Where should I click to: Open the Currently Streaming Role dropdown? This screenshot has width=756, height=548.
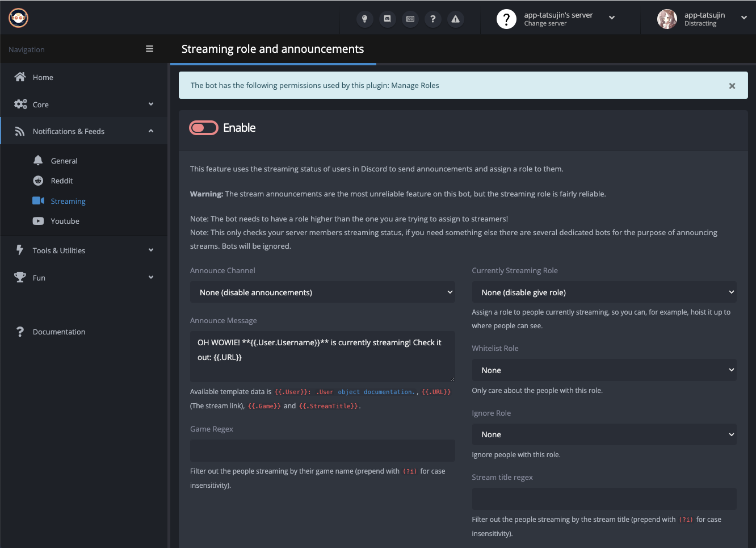coord(604,292)
